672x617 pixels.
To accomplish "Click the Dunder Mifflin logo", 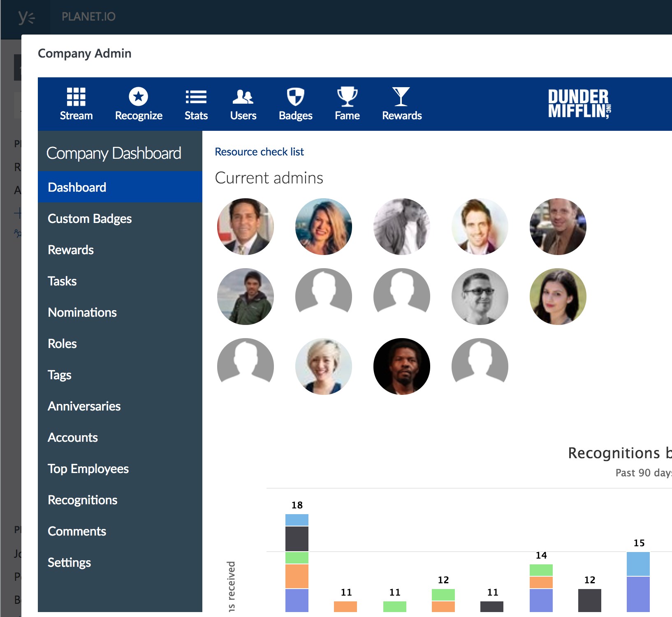I will 579,104.
